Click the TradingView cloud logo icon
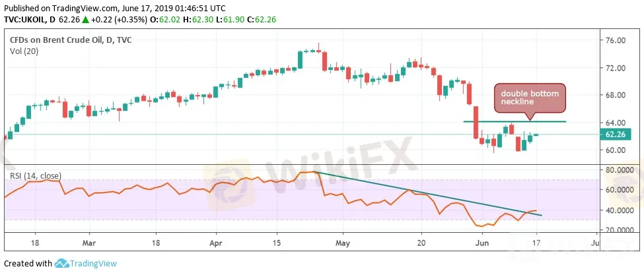Viewport: 644px width, 275px height. (x=61, y=264)
